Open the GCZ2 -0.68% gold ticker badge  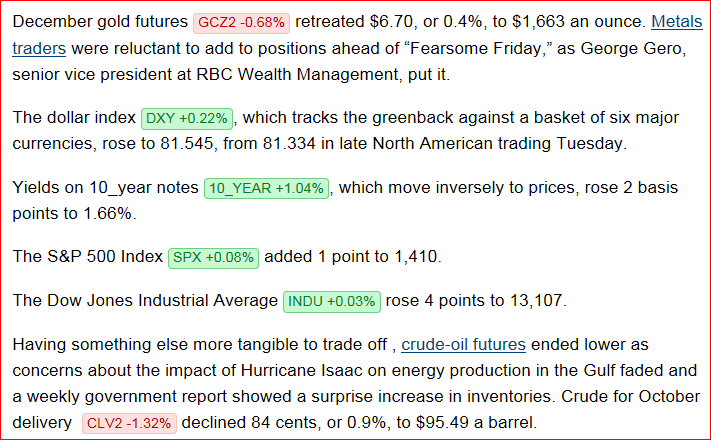coord(241,23)
